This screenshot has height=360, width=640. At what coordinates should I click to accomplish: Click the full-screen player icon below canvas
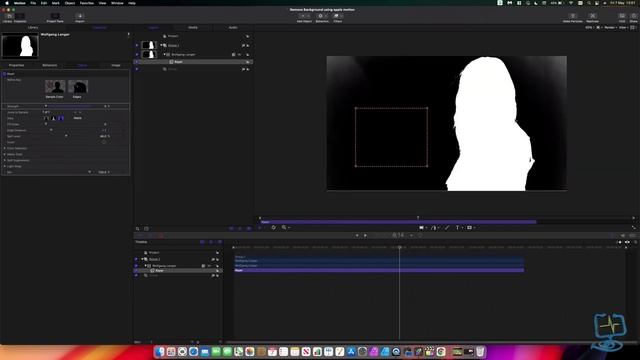click(633, 228)
